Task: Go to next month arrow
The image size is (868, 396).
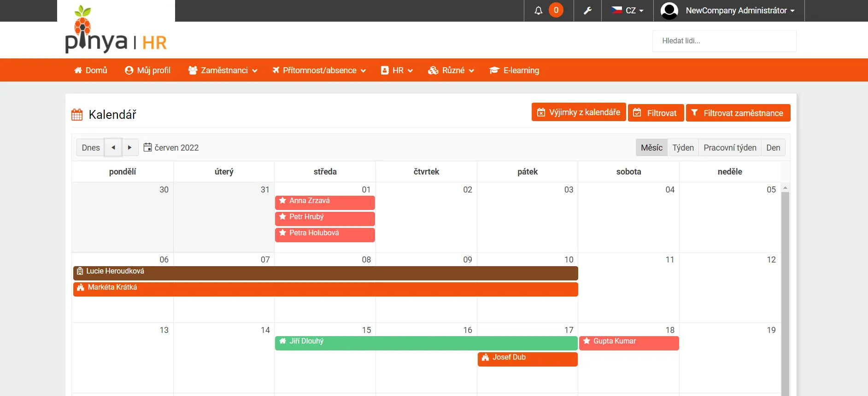Action: click(x=130, y=147)
